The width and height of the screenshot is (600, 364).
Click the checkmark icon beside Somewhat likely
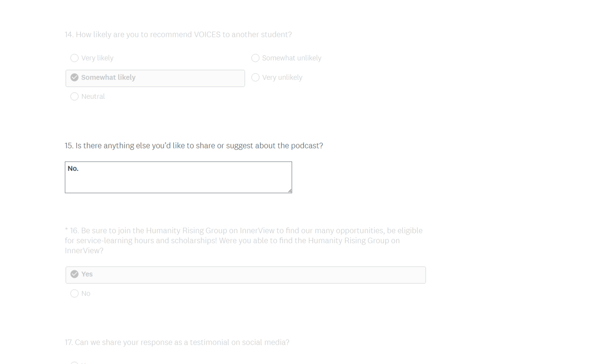pyautogui.click(x=75, y=78)
